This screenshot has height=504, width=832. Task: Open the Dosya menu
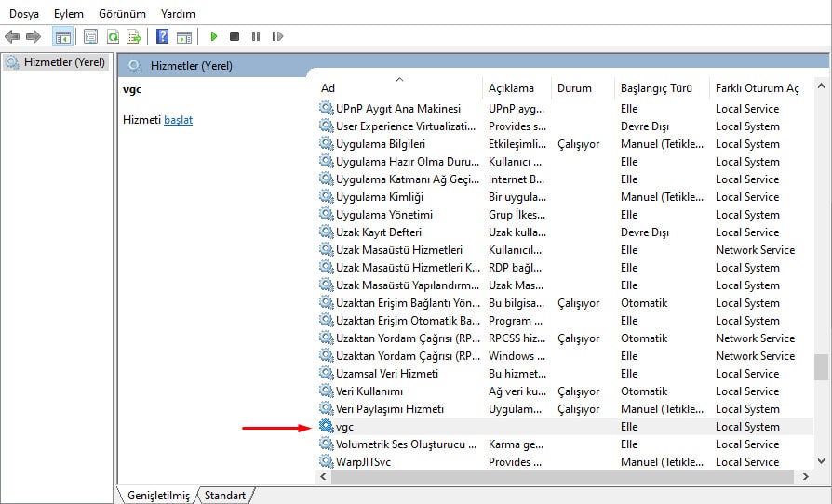[24, 14]
